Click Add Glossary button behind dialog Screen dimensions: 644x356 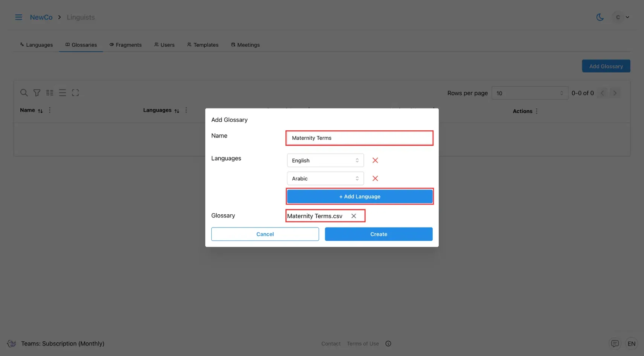(606, 66)
